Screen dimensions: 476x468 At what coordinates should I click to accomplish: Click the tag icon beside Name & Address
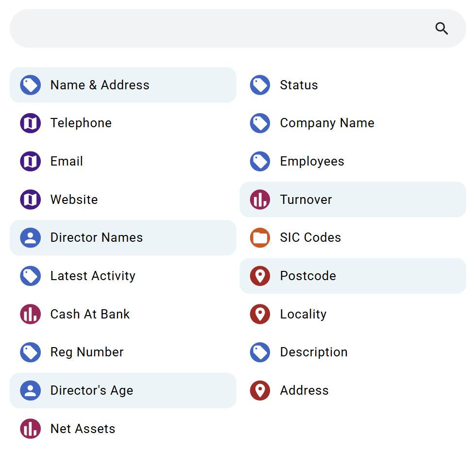30,85
